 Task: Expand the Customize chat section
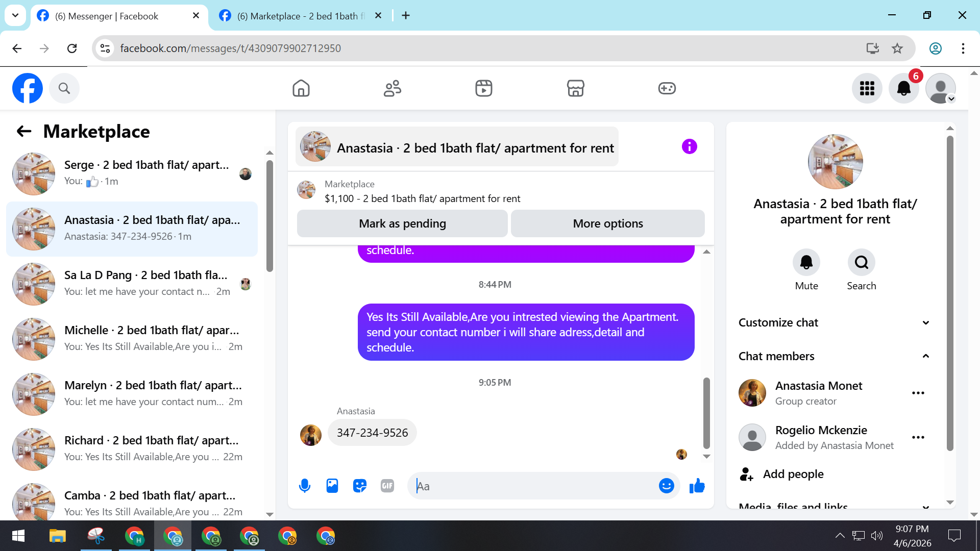point(835,322)
